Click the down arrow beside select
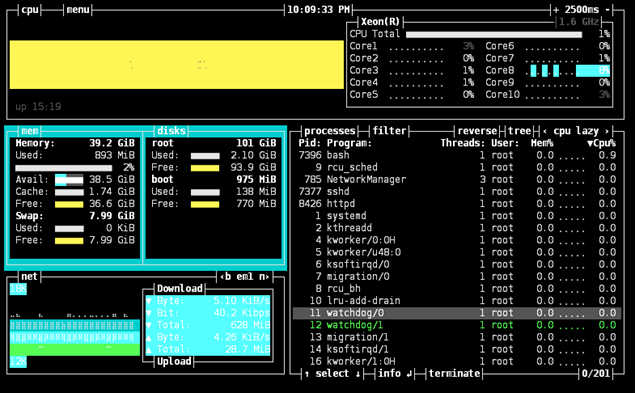636x393 pixels. pos(358,374)
